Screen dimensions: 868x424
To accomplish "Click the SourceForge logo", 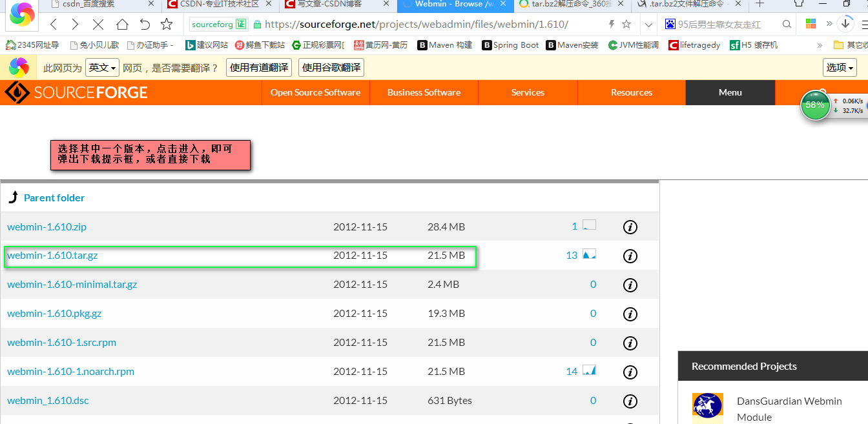I will [x=76, y=92].
